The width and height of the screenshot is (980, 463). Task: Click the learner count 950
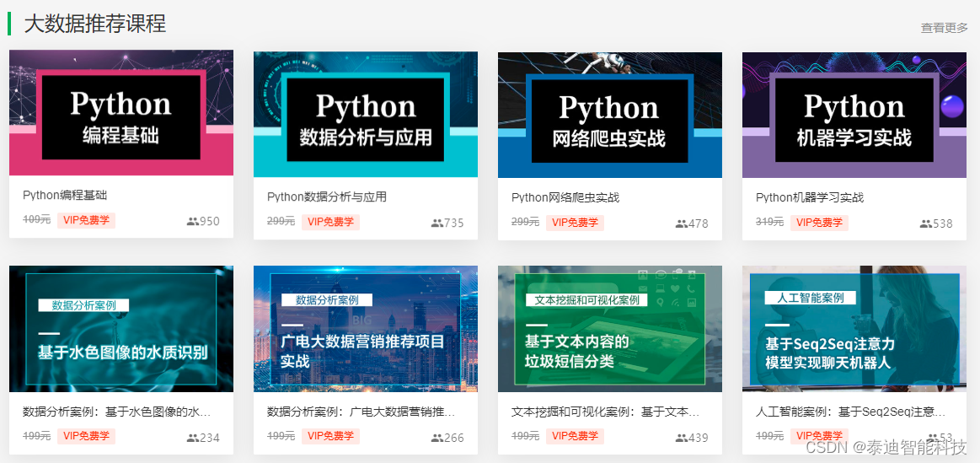[210, 222]
